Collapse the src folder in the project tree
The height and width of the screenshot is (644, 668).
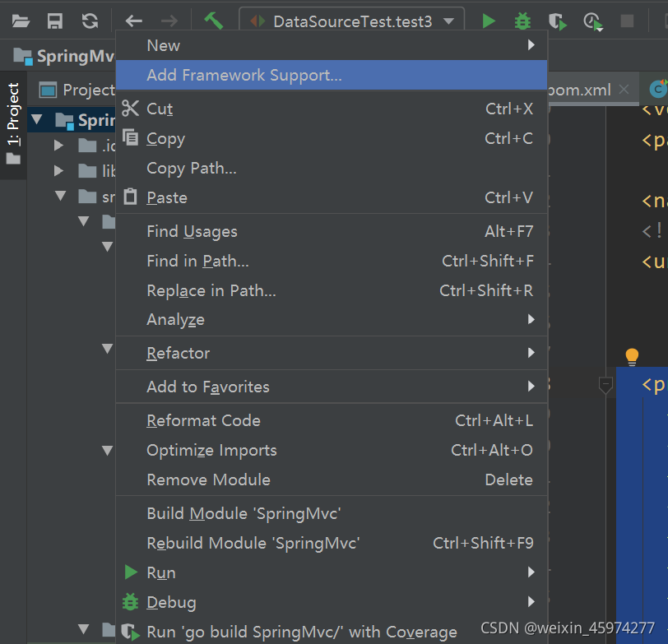point(60,197)
